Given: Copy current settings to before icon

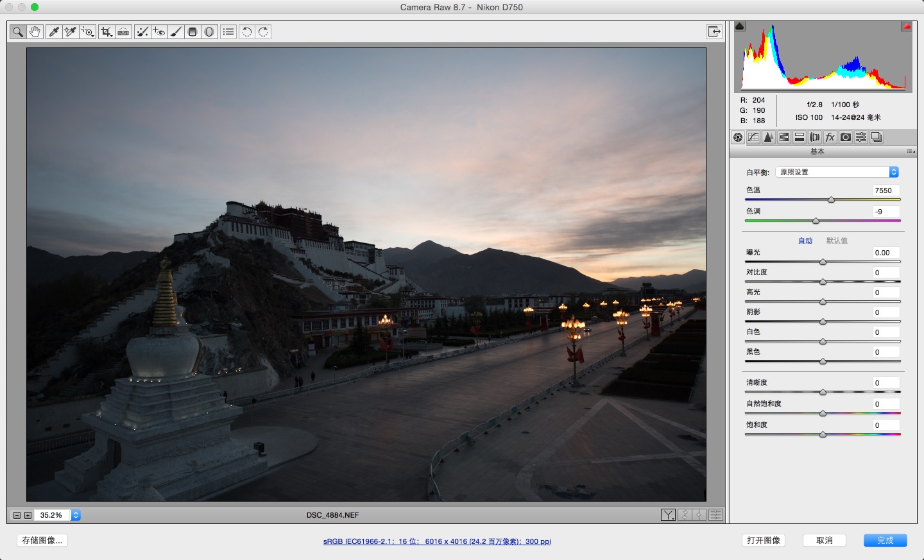Looking at the screenshot, I should pos(699,514).
